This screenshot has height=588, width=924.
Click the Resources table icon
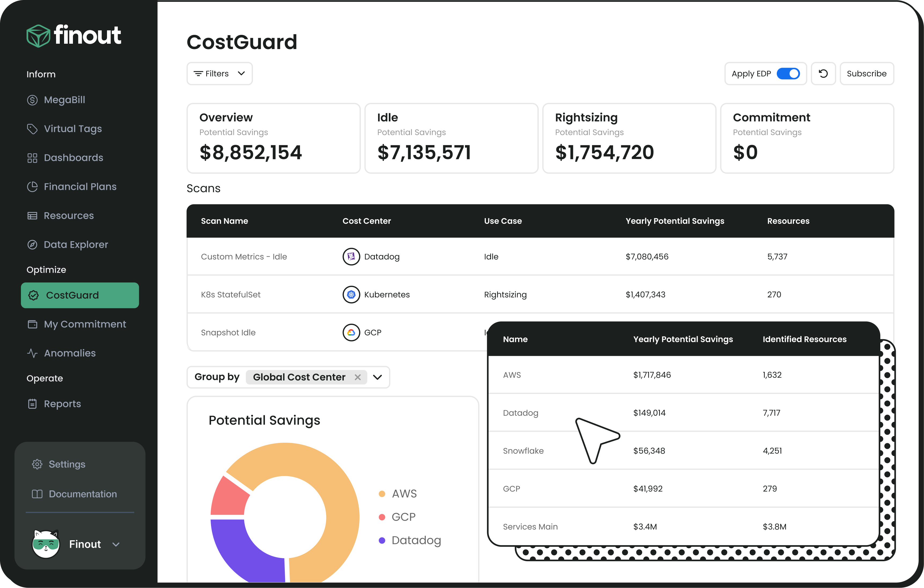[x=32, y=216]
